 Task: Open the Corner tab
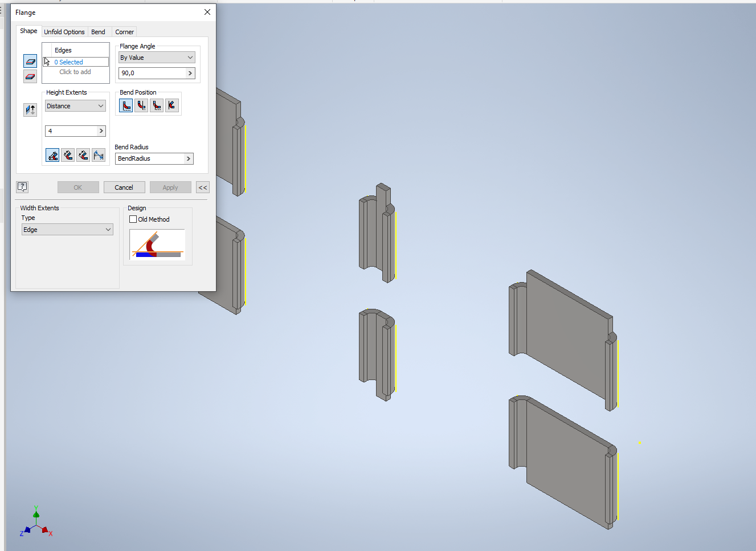pos(124,31)
